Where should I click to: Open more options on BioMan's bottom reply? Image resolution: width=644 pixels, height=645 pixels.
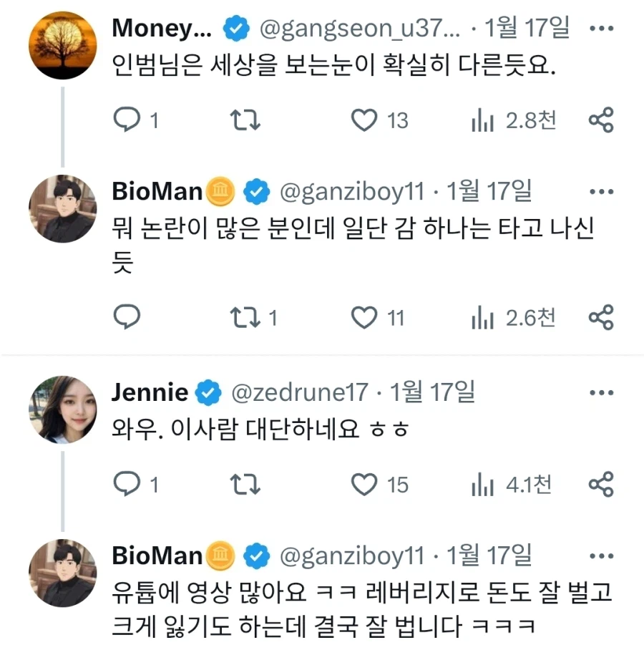click(601, 555)
